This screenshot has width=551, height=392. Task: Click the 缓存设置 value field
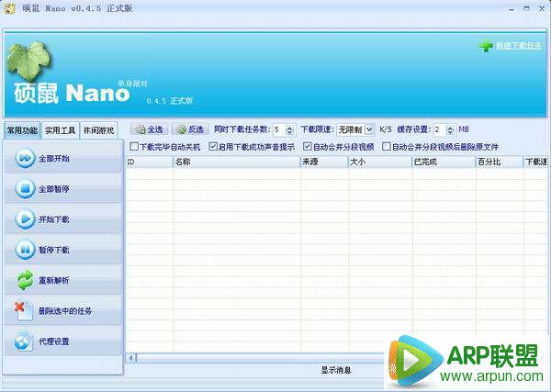pos(440,130)
